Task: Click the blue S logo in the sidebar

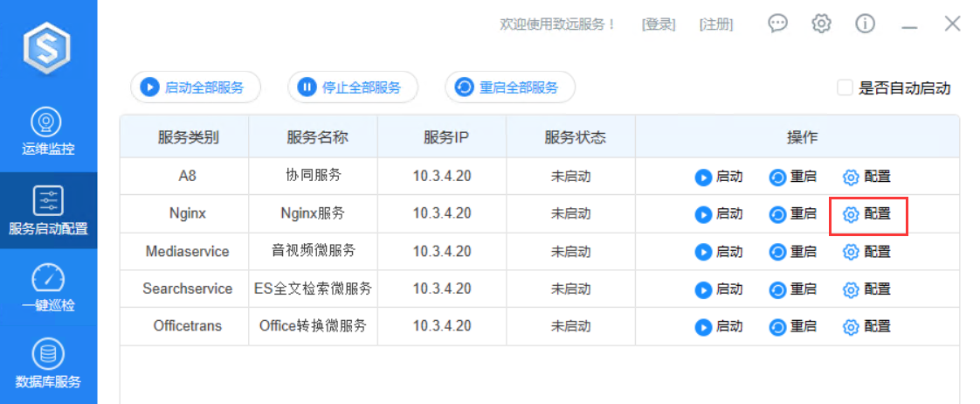Action: coord(48,46)
